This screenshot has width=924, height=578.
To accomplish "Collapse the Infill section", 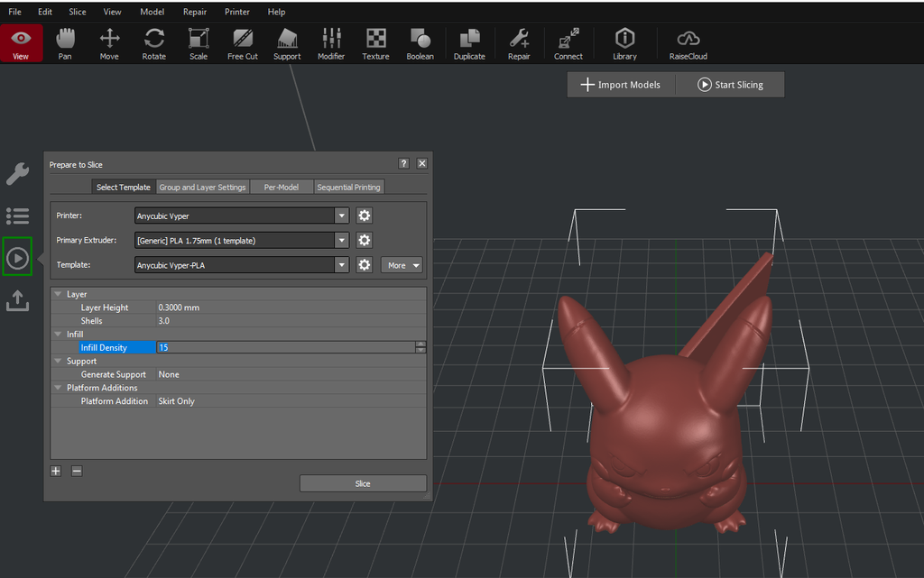I will 58,334.
